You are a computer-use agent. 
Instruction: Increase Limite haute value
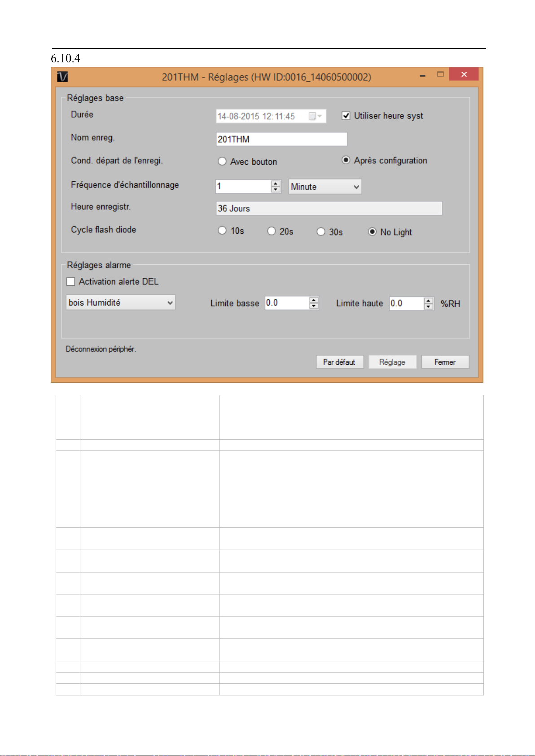[x=429, y=301]
